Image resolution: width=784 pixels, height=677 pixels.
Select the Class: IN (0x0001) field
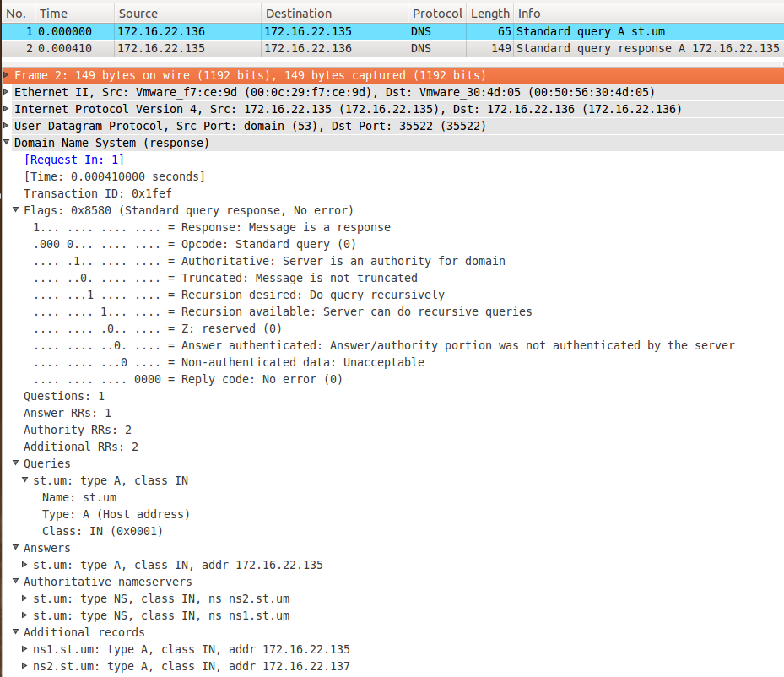pyautogui.click(x=102, y=532)
